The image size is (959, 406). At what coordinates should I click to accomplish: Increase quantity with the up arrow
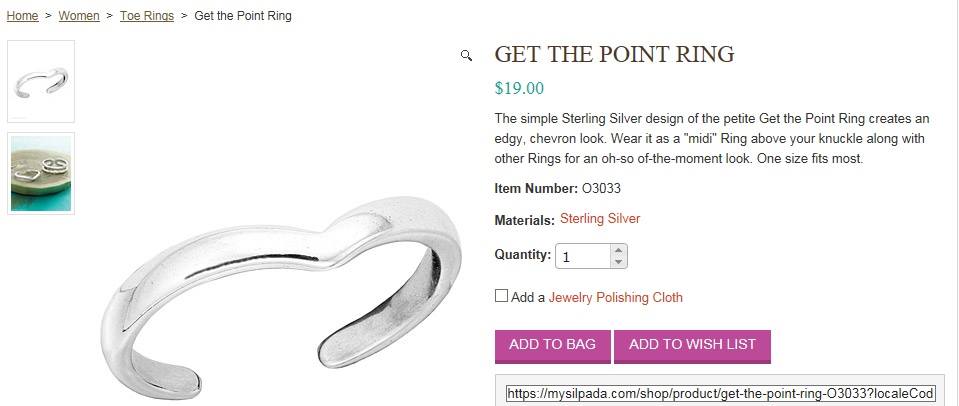[619, 250]
